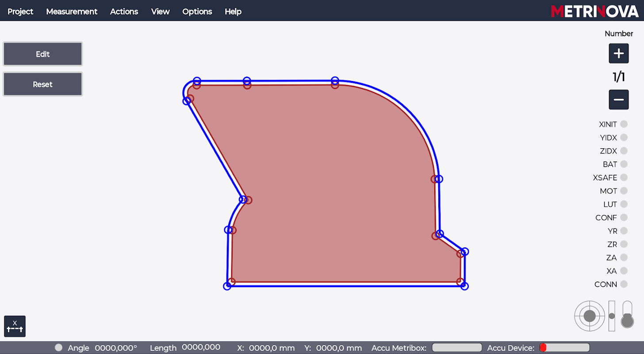Click the ZA status indicator
Viewport: 644px width, 354px height.
pyautogui.click(x=624, y=257)
